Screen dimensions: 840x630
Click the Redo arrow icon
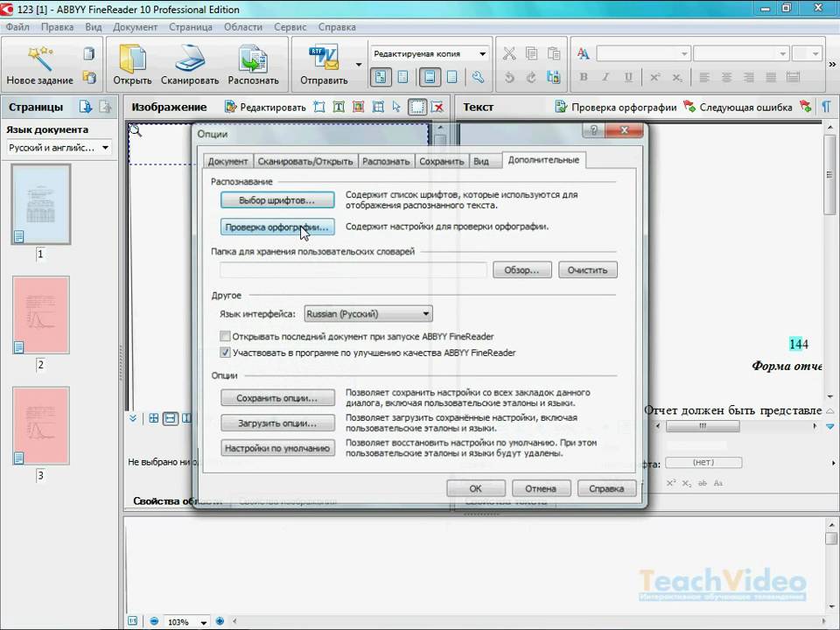[531, 78]
